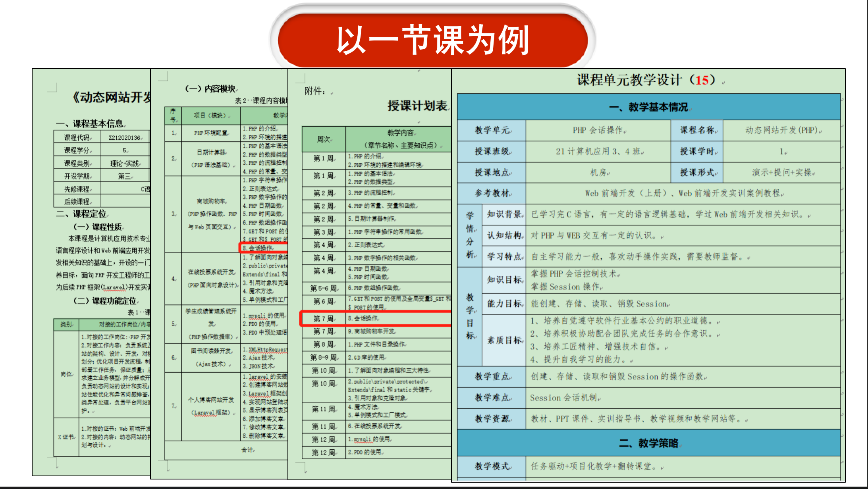Click the PHP 会话操作 teaching unit cell
The image size is (868, 489).
pyautogui.click(x=598, y=130)
